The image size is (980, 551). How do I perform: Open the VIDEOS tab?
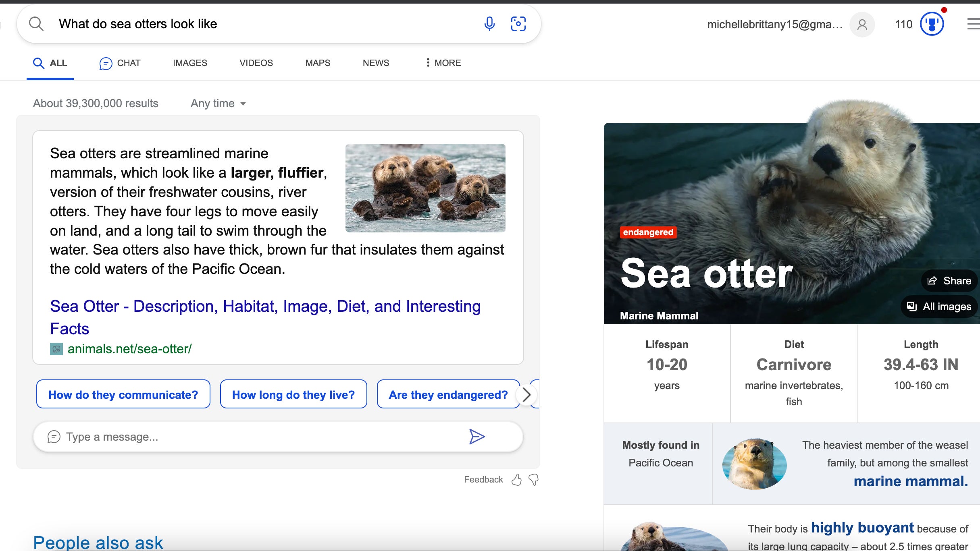click(x=256, y=63)
